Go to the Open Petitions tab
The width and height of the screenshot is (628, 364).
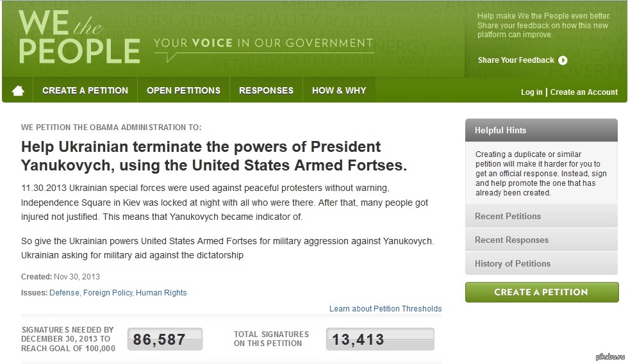tap(183, 90)
